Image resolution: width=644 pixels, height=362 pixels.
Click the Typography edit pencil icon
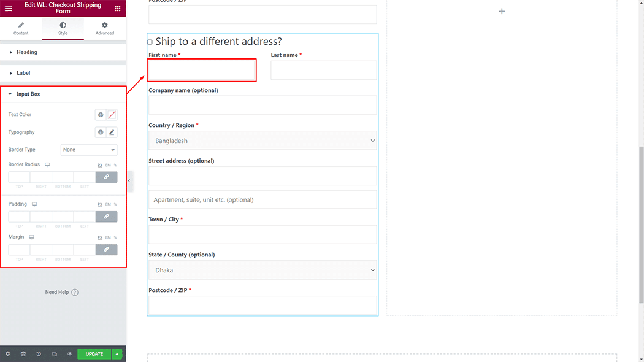[112, 133]
